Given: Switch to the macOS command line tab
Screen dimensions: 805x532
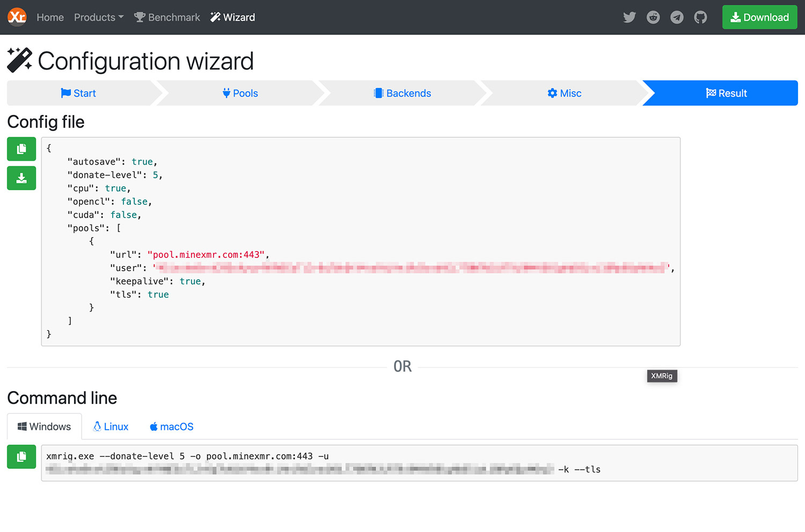Looking at the screenshot, I should [x=172, y=426].
